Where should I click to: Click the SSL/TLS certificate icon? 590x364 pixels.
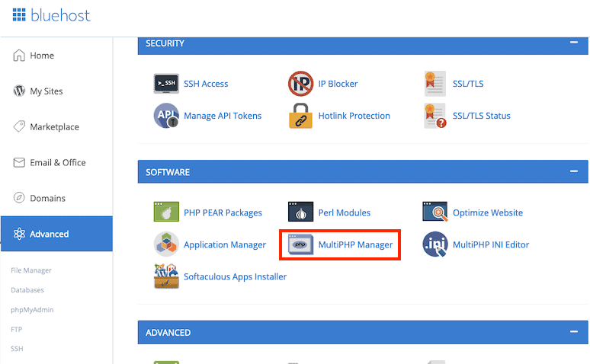click(x=435, y=84)
